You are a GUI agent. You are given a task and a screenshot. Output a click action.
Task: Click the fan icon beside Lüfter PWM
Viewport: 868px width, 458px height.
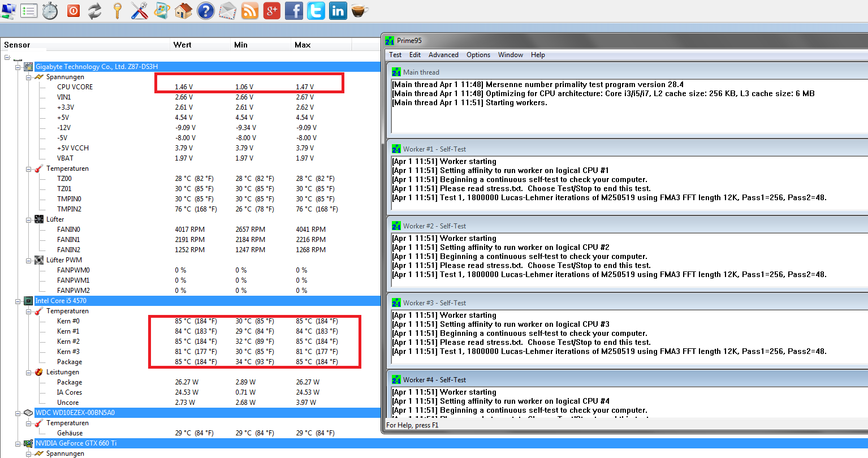coord(39,260)
